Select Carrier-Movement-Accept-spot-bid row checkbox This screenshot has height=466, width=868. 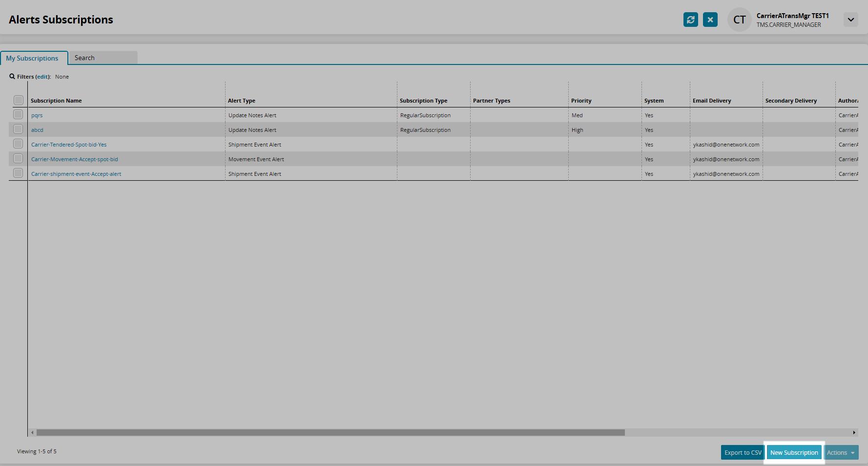18,158
